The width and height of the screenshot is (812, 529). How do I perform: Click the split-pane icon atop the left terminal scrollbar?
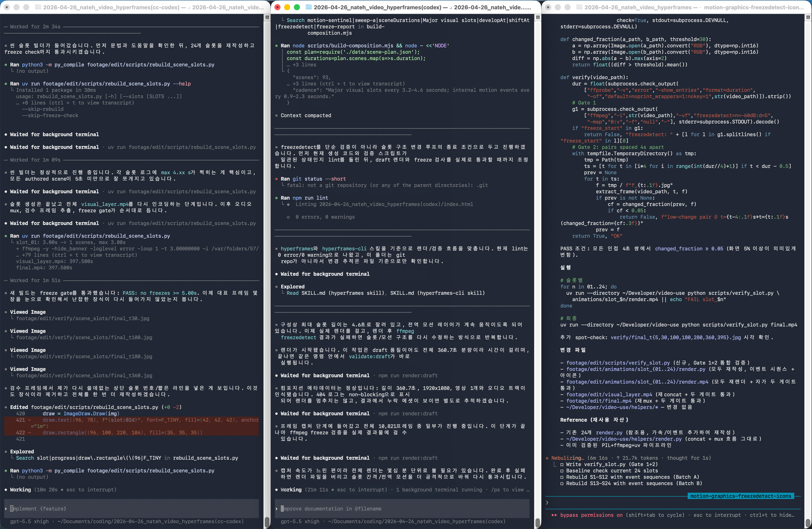point(267,17)
